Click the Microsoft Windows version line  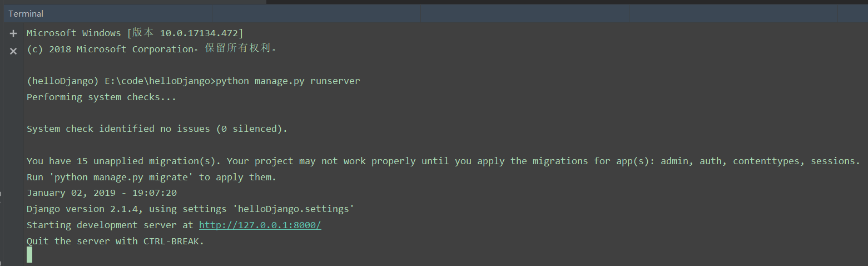(x=135, y=33)
